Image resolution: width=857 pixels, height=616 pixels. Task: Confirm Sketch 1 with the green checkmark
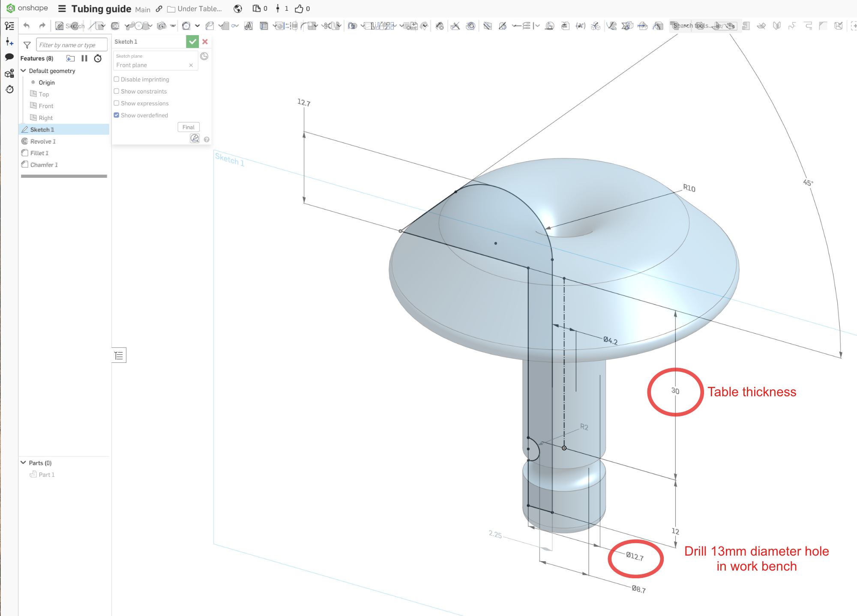(x=192, y=42)
